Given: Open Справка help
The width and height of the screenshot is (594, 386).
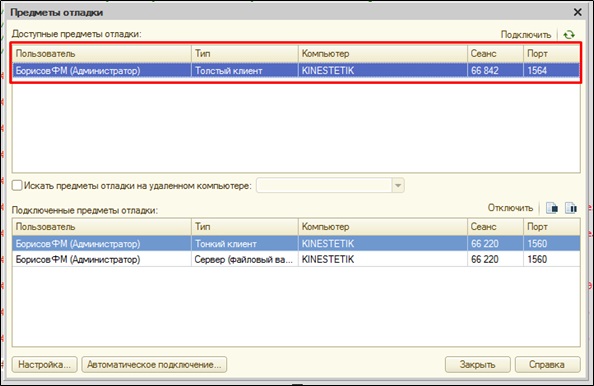Looking at the screenshot, I should [547, 364].
